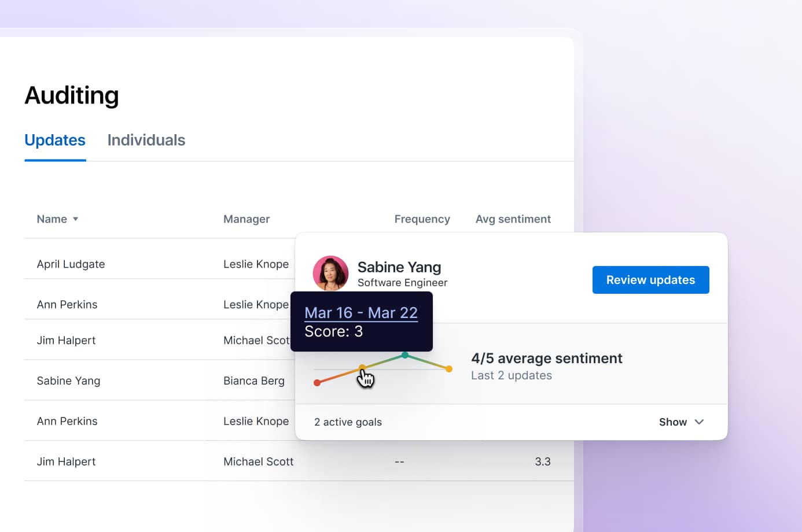Select Jim Halpert's entry in the table
The height and width of the screenshot is (532, 802).
(x=66, y=340)
